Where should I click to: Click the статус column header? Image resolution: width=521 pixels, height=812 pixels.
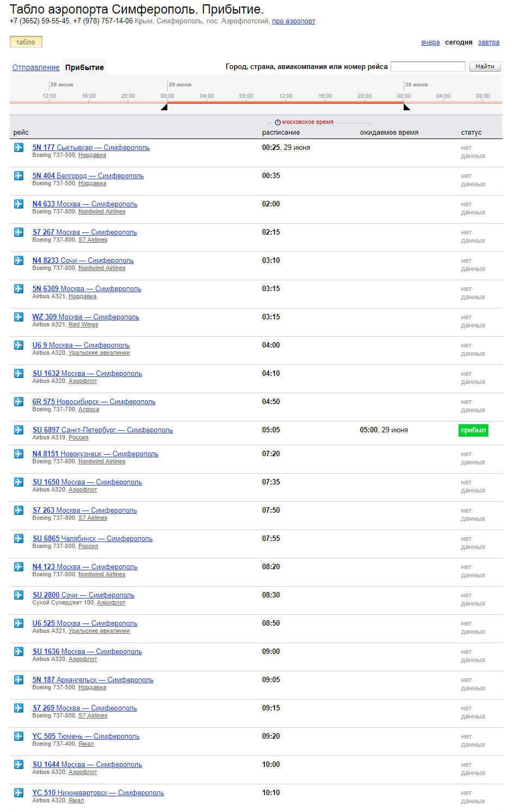tap(471, 133)
